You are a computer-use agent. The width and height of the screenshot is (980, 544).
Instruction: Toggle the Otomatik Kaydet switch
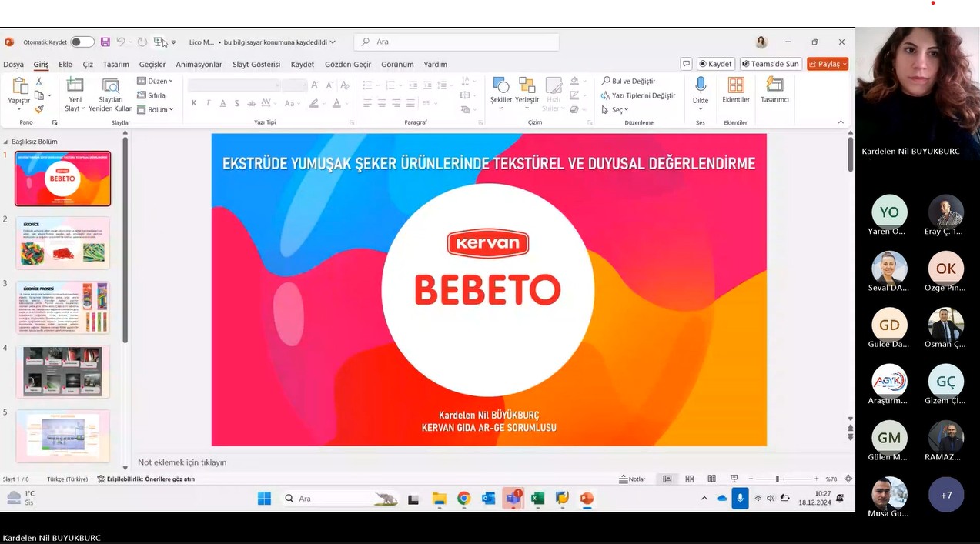pyautogui.click(x=82, y=42)
